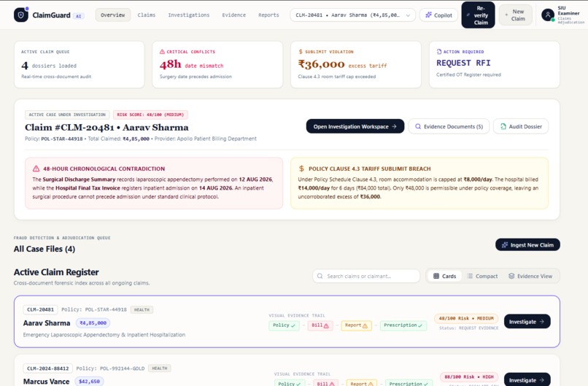588x386 pixels.
Task: Click the Request RFI action card
Action: tap(494, 64)
